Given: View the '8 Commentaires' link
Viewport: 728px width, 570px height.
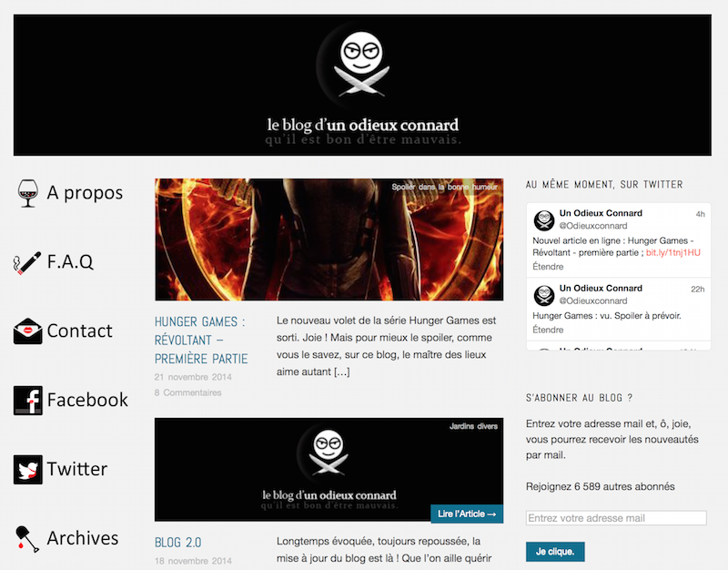Looking at the screenshot, I should click(x=187, y=392).
